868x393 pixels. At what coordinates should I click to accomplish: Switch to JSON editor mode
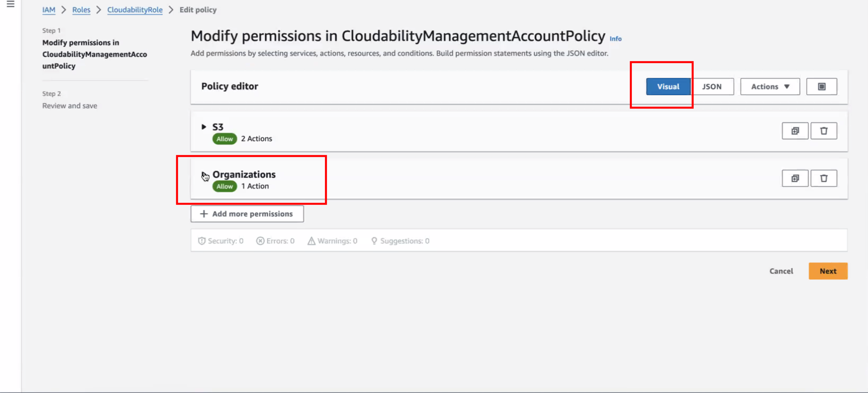tap(712, 87)
